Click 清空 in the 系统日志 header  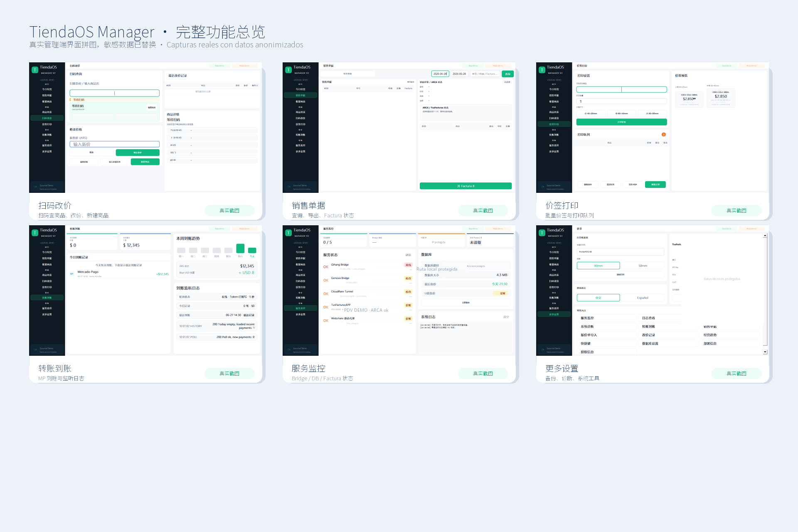(x=506, y=317)
